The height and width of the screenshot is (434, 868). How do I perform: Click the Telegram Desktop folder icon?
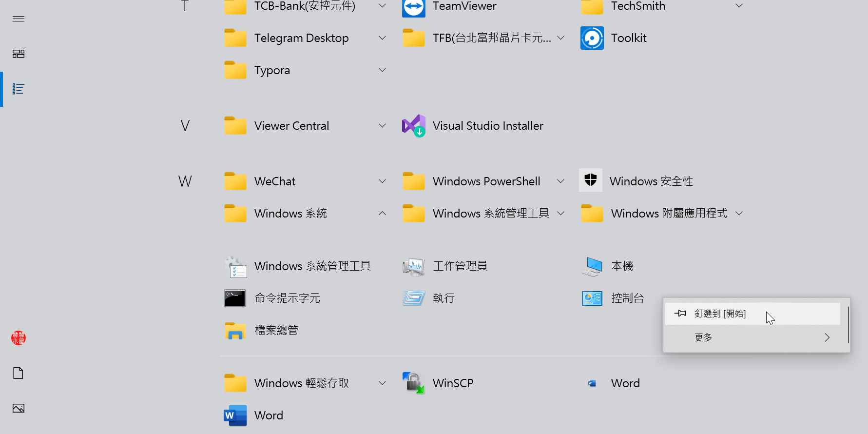[235, 38]
